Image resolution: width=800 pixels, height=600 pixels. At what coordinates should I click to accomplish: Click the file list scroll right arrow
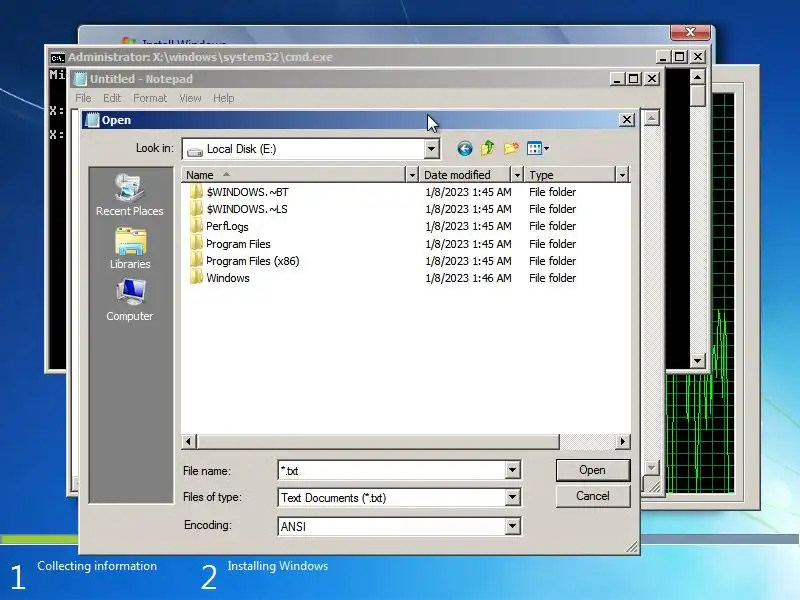tap(622, 441)
